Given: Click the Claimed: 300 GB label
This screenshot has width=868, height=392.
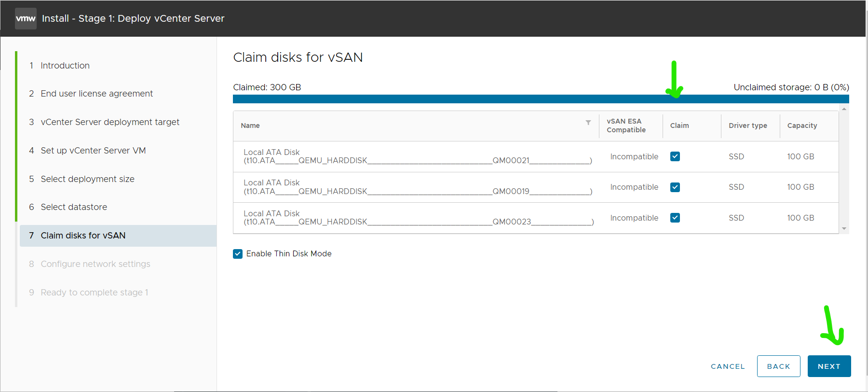Looking at the screenshot, I should click(267, 87).
